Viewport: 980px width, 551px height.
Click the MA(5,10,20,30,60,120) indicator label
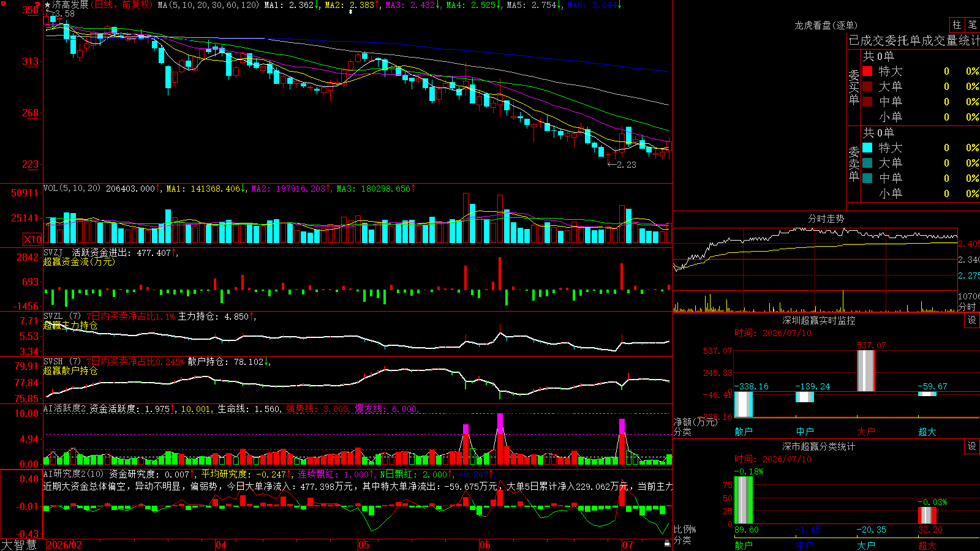209,5
